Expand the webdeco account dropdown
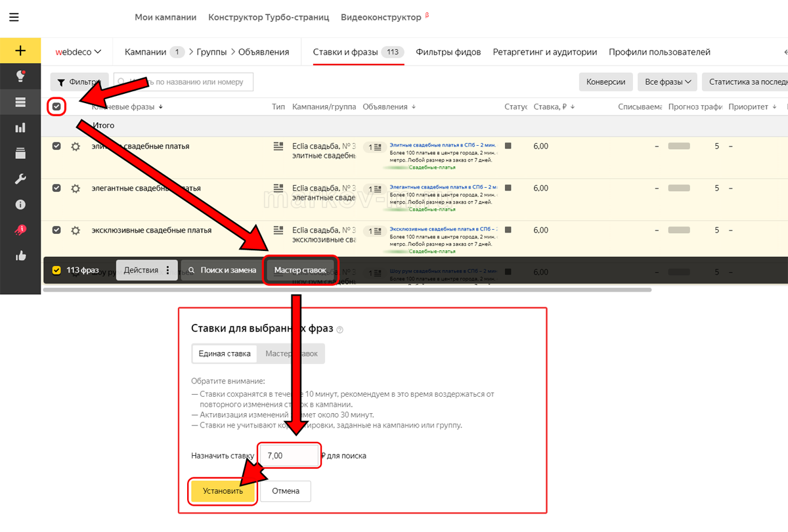The image size is (788, 532). [x=78, y=52]
